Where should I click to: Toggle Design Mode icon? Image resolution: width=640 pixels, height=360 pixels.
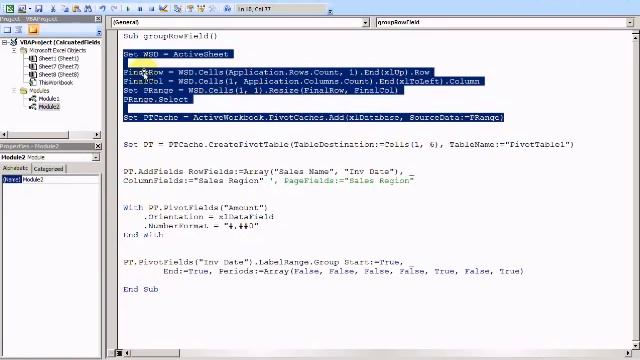163,8
